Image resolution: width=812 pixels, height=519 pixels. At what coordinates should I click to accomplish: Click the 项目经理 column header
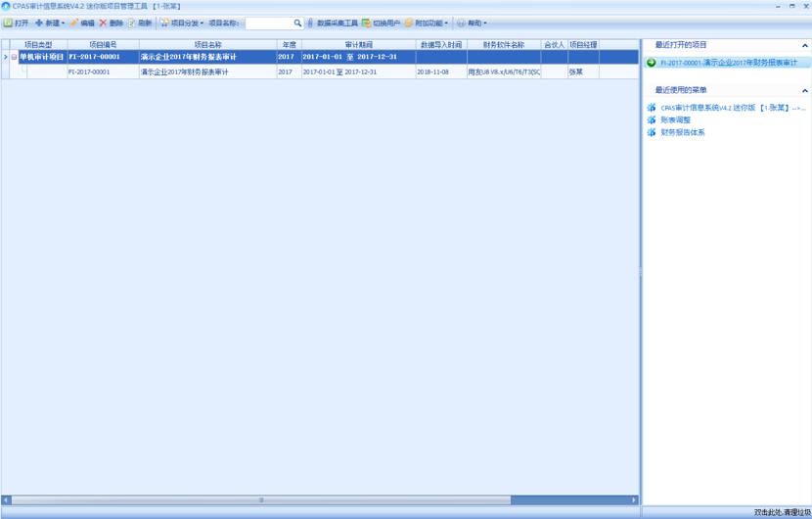pos(583,45)
